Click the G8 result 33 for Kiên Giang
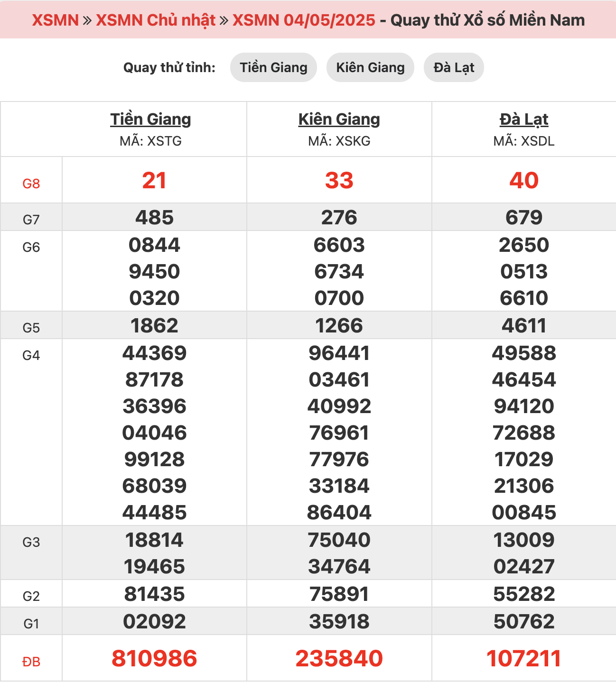The width and height of the screenshot is (616, 682). click(x=339, y=180)
